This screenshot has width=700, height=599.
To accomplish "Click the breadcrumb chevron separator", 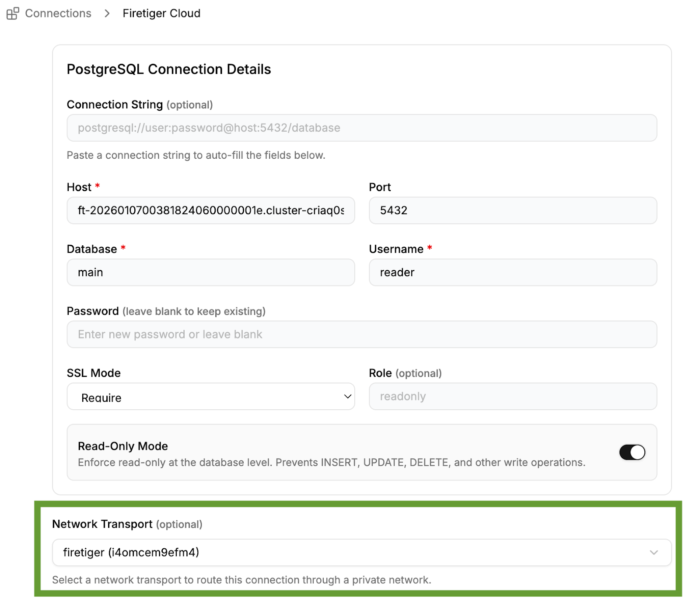I will [107, 14].
